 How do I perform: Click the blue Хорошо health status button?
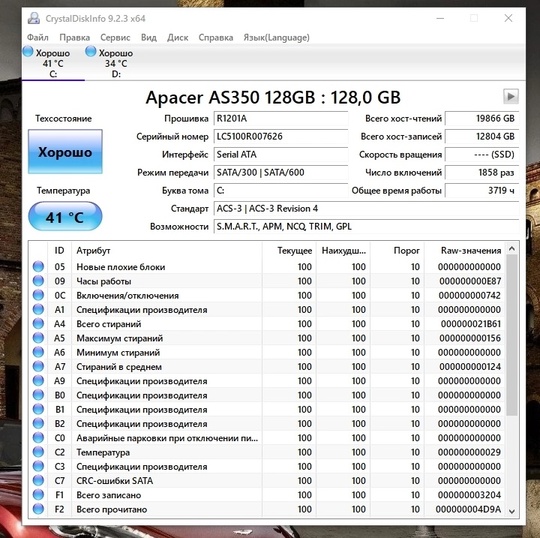(x=65, y=152)
